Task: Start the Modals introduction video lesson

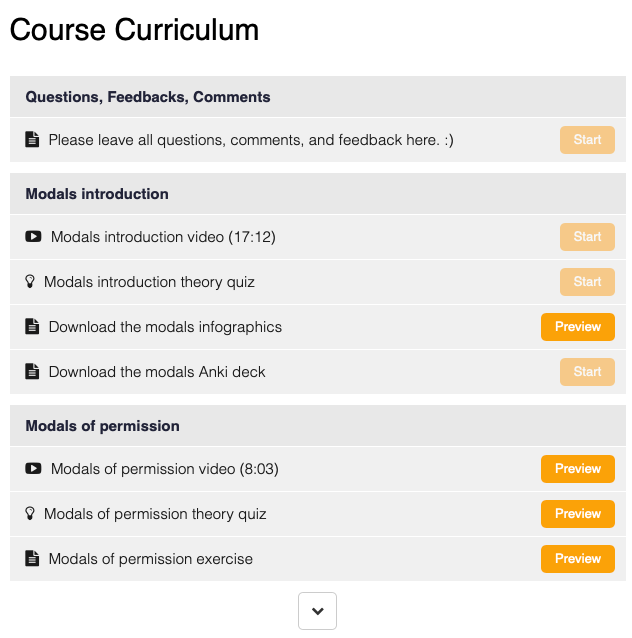Action: (x=587, y=237)
